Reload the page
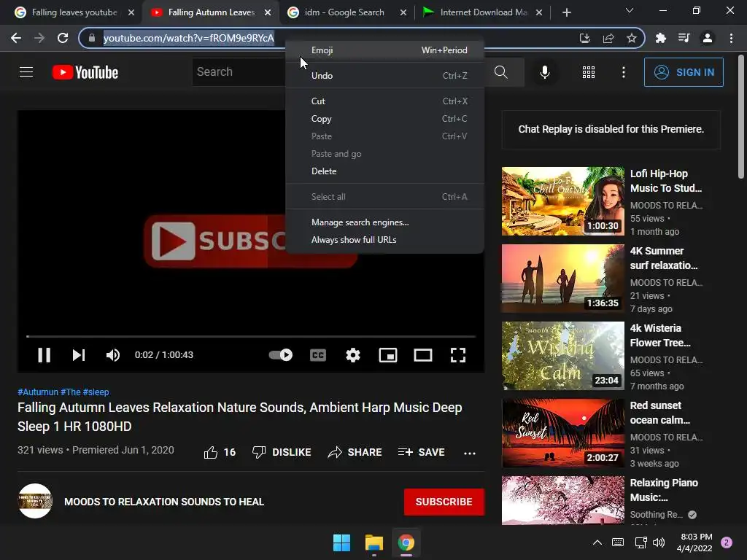The image size is (747, 560). pos(63,38)
